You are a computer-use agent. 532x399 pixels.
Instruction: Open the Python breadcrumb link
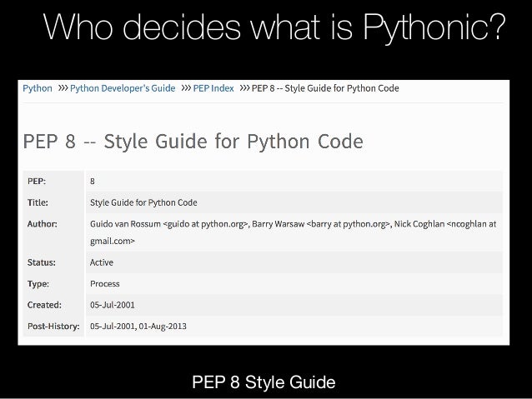coord(38,88)
